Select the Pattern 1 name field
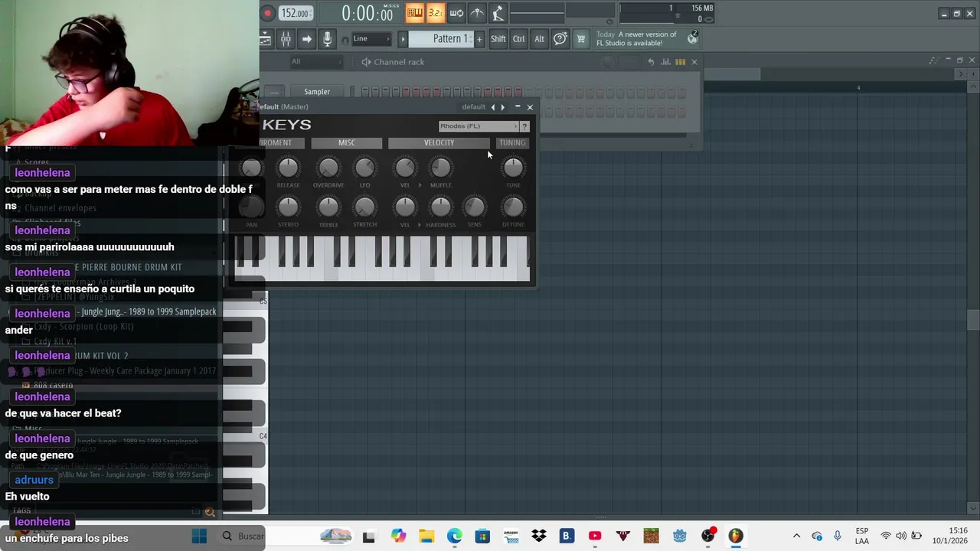 (x=442, y=39)
